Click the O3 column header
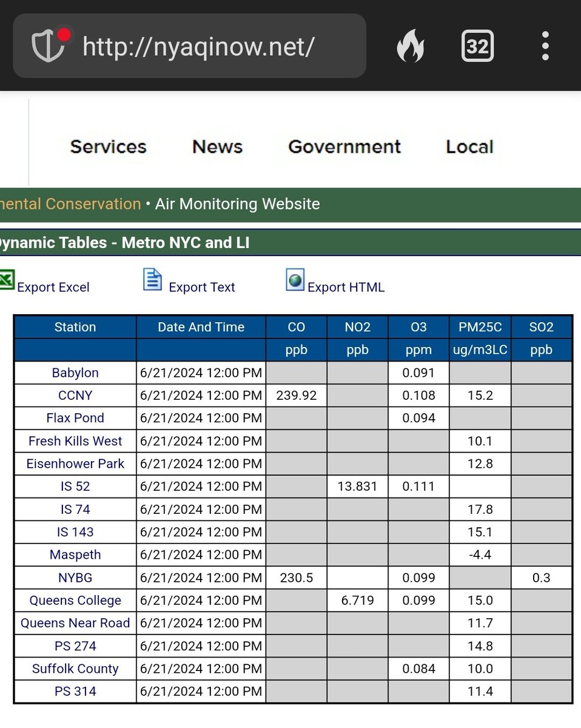The width and height of the screenshot is (581, 728). coord(418,327)
